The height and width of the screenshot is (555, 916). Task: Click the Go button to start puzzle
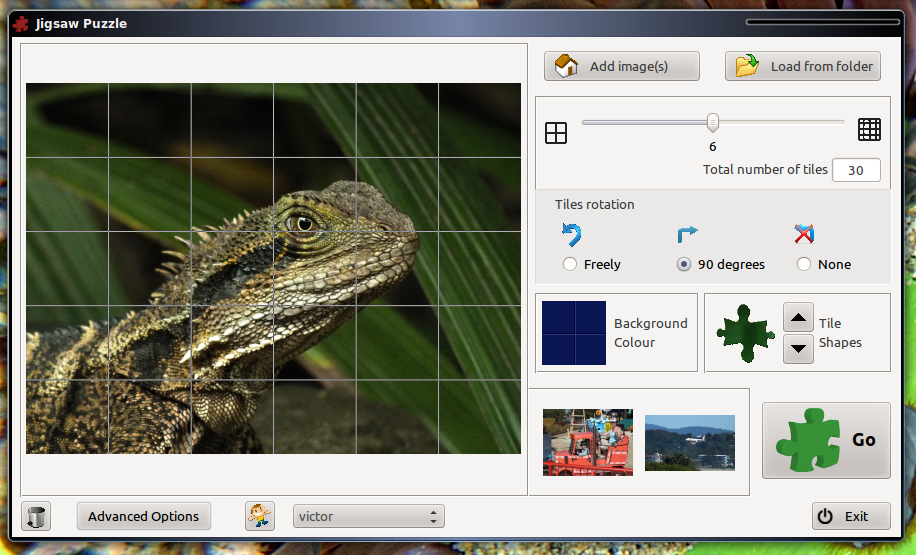[x=826, y=440]
